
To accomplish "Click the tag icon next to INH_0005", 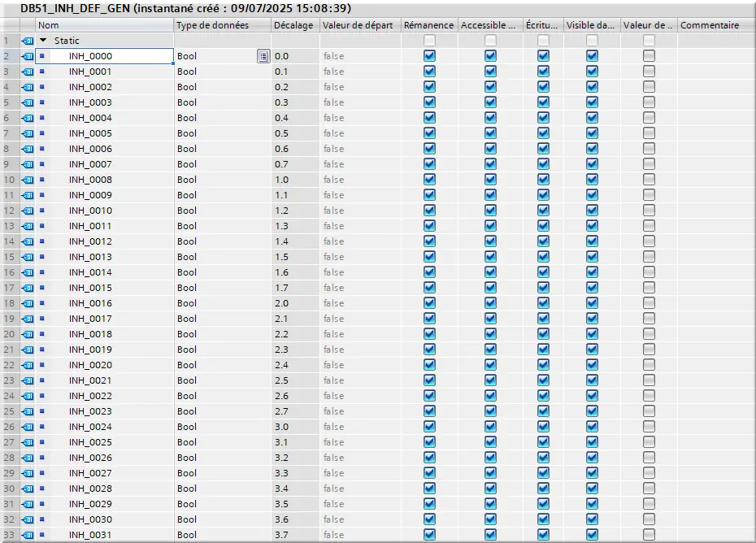I will coord(28,133).
